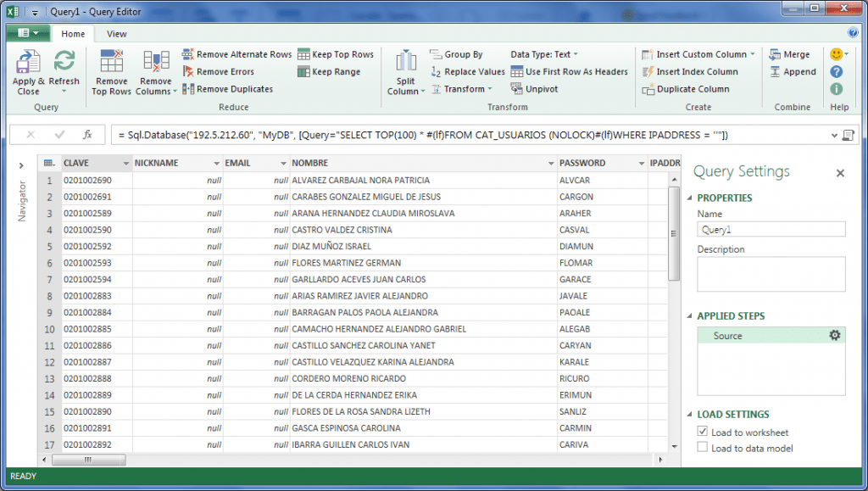
Task: Open the formula bar editor icon at right
Action: (848, 135)
